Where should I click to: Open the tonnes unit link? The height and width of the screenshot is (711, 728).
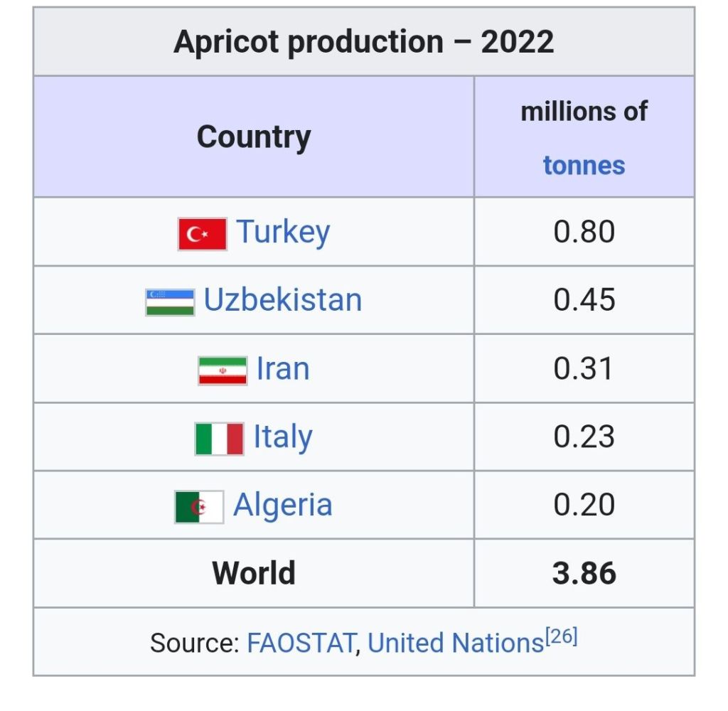point(584,165)
